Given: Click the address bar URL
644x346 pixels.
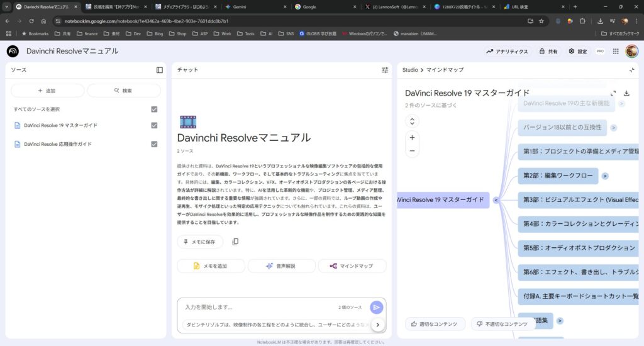Looking at the screenshot, I should pos(147,21).
